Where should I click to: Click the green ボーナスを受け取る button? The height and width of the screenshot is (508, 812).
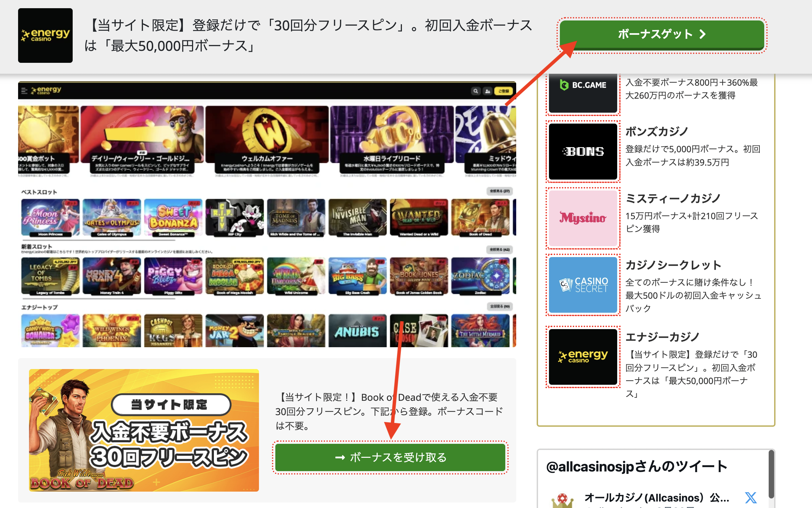tap(390, 457)
